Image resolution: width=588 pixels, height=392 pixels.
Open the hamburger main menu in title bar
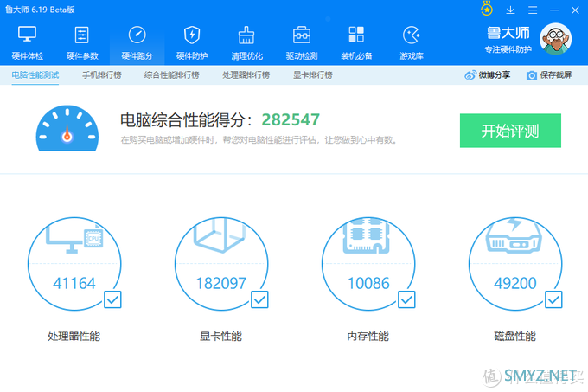tap(531, 10)
